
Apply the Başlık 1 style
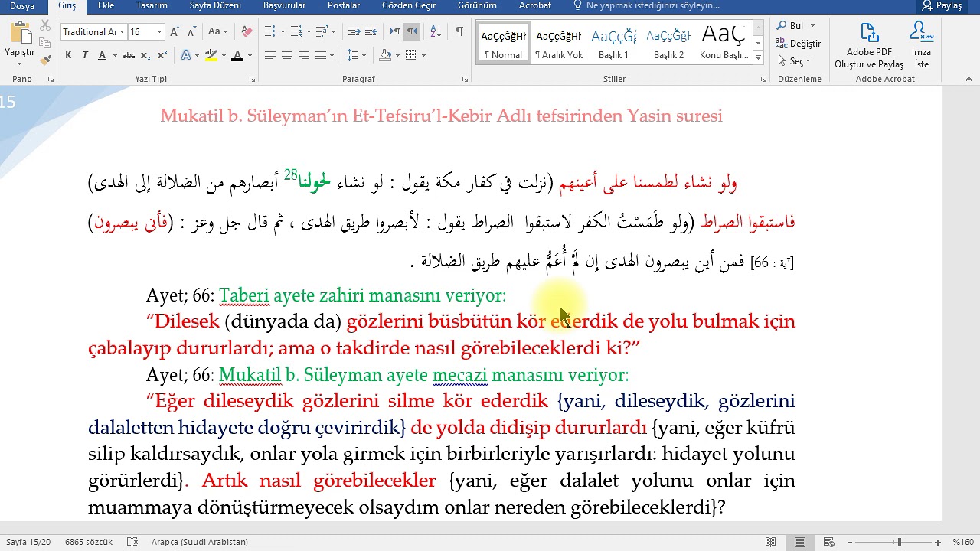pos(614,44)
